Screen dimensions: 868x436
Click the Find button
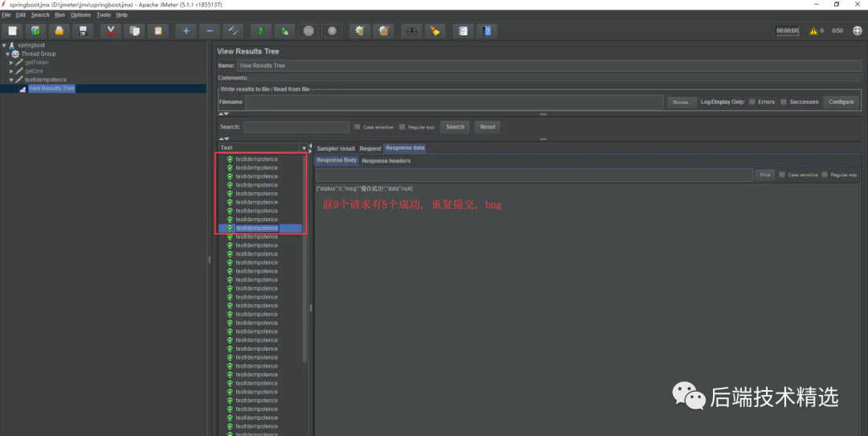pos(764,175)
